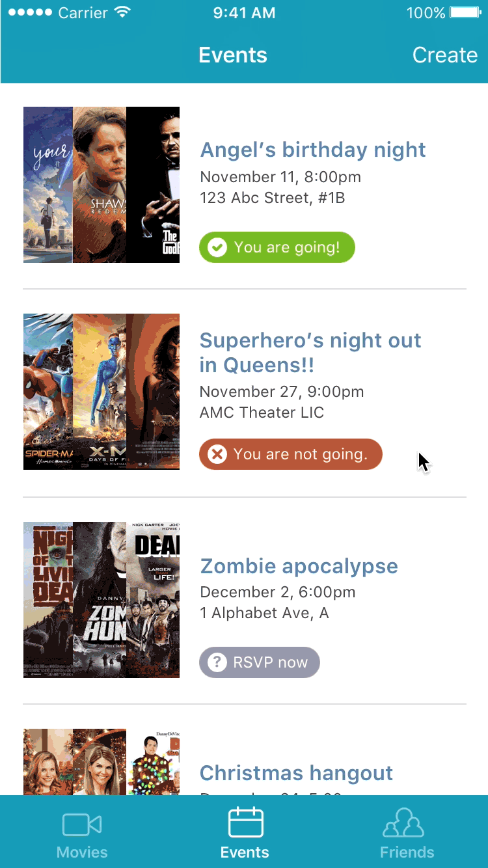Tap the Wi-Fi signal icon
Viewport: 488px width, 868px height.
pos(122,13)
